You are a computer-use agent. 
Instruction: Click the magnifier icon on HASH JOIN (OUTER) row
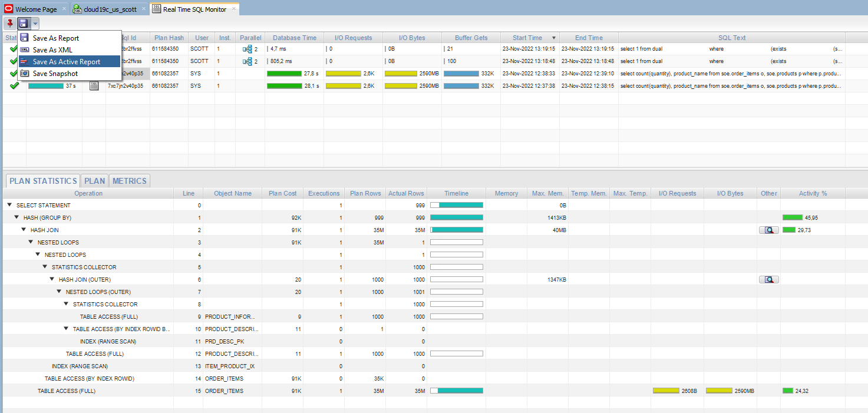(x=768, y=279)
